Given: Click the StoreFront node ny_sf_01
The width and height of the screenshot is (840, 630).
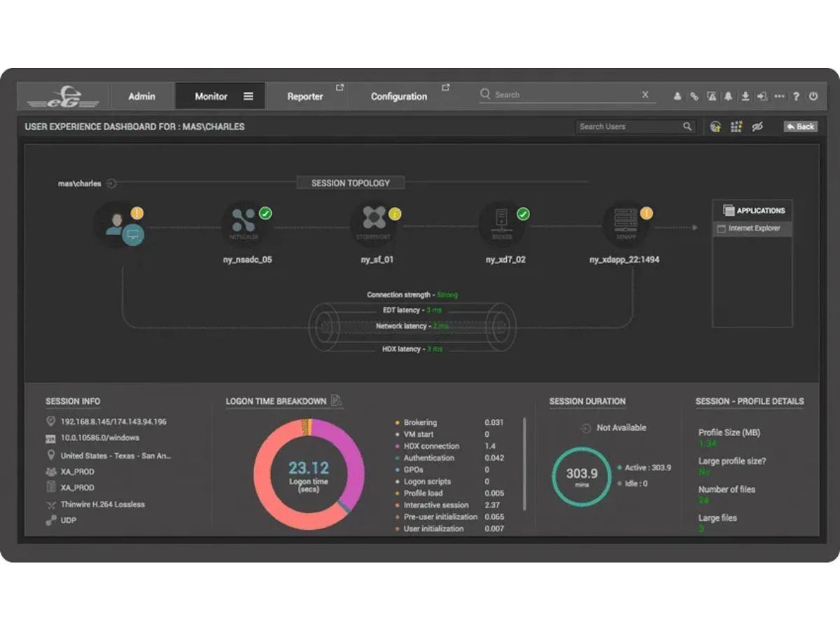Looking at the screenshot, I should coord(374,224).
